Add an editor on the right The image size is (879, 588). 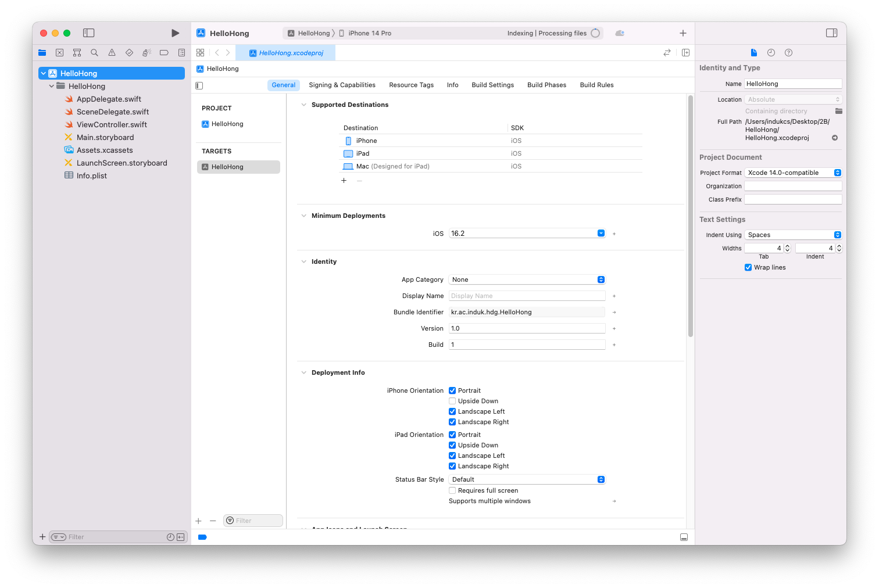tap(685, 53)
